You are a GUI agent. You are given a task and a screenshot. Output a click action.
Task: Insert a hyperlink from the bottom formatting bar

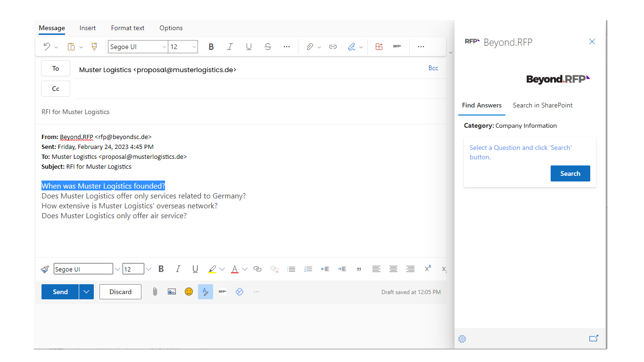coord(257,269)
